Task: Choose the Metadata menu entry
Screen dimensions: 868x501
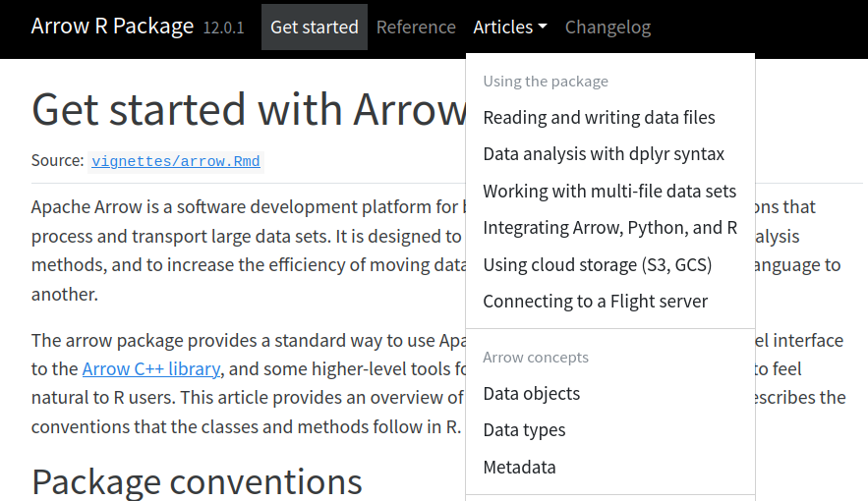Action: [519, 468]
